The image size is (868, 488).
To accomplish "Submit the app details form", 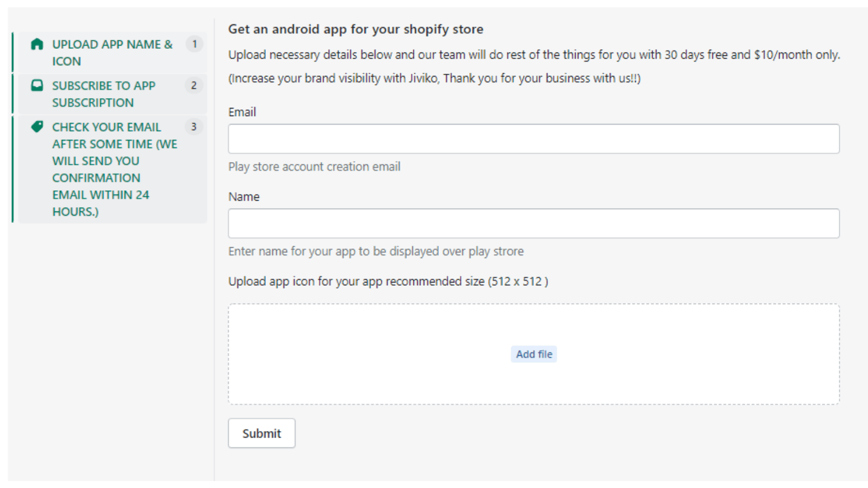I will tap(261, 433).
